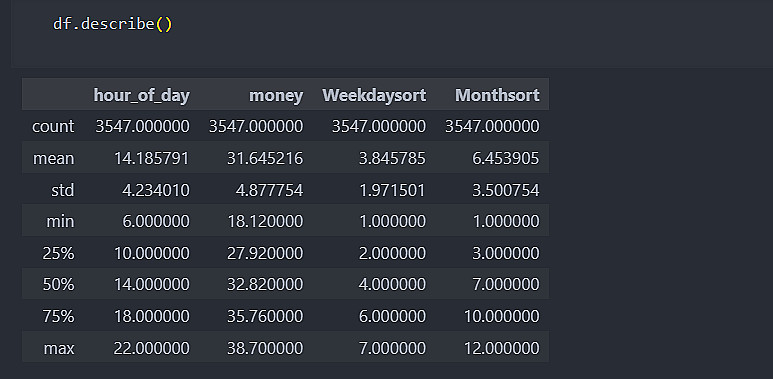Select the hour_of_day mean value 14.185791

pos(151,158)
